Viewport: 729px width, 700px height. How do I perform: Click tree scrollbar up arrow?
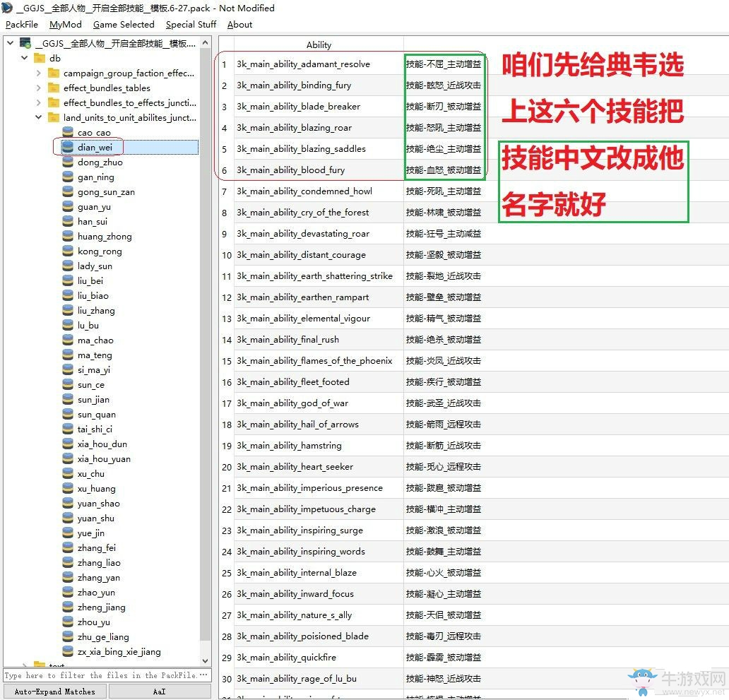click(205, 43)
